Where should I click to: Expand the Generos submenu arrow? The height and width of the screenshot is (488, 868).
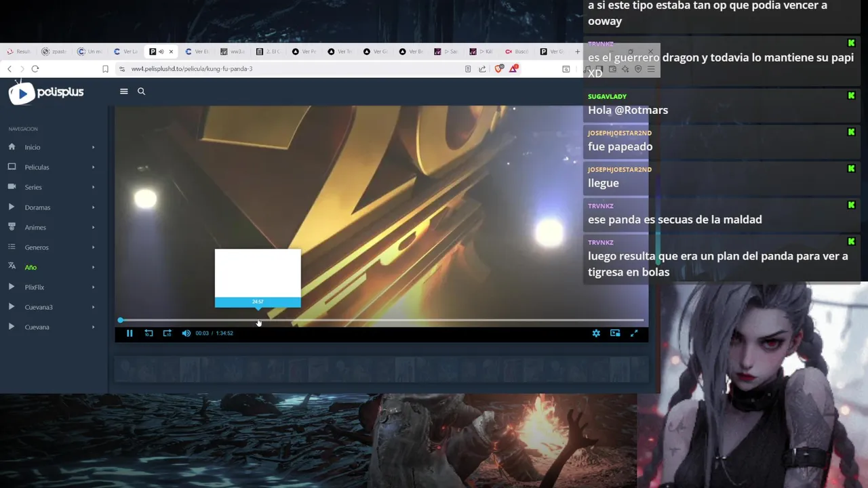click(93, 247)
